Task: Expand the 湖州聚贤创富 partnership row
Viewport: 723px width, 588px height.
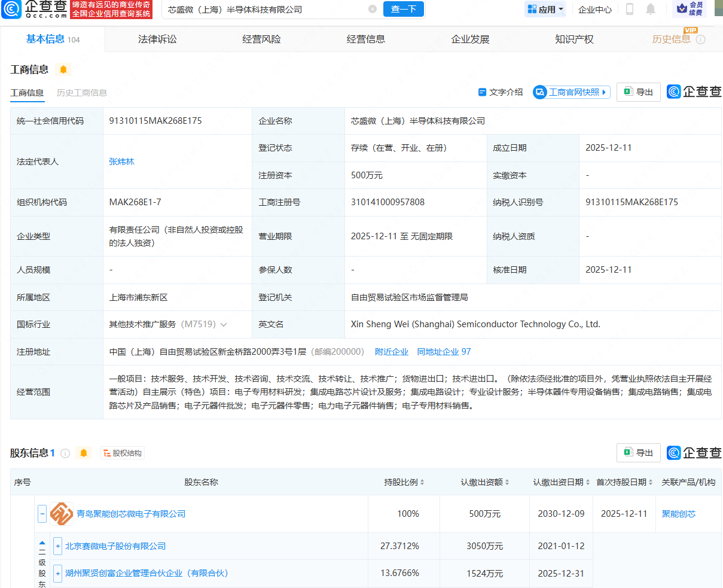Action: 57,573
